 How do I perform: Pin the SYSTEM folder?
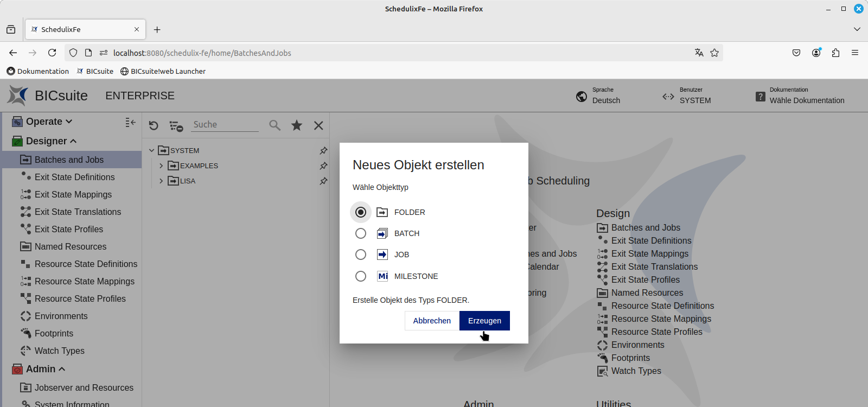click(323, 150)
